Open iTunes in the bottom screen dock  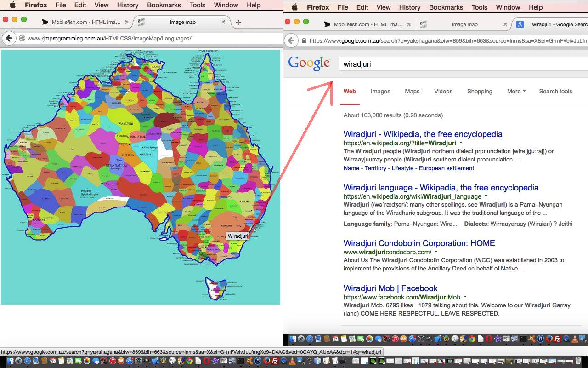tap(113, 361)
